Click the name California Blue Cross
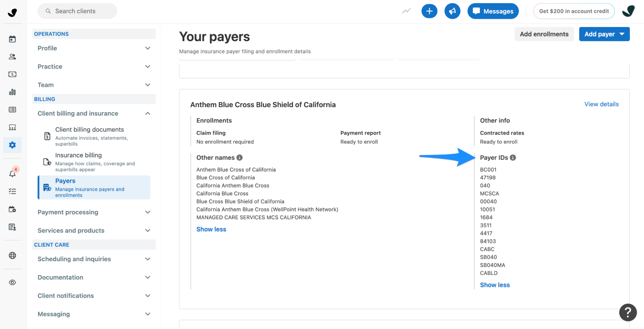 tap(222, 194)
